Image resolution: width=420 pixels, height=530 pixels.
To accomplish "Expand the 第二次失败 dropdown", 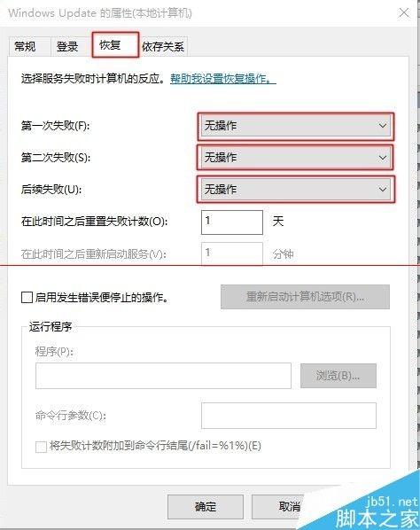I will 296,158.
